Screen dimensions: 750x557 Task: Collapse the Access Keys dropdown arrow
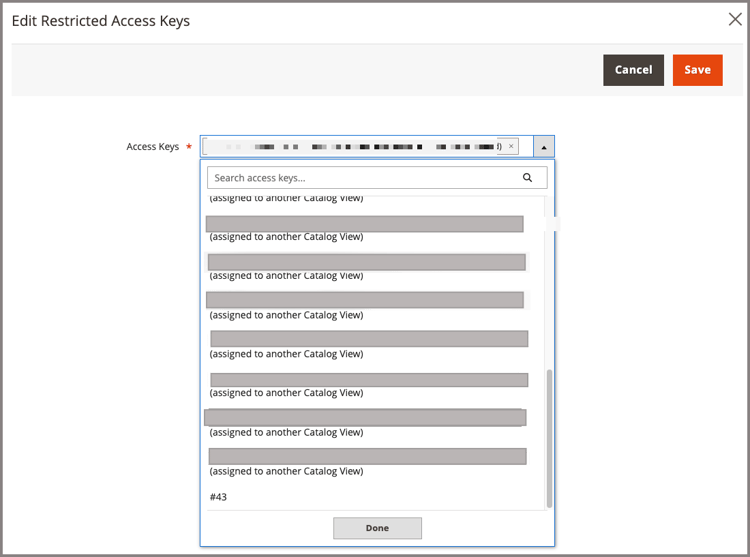(544, 147)
